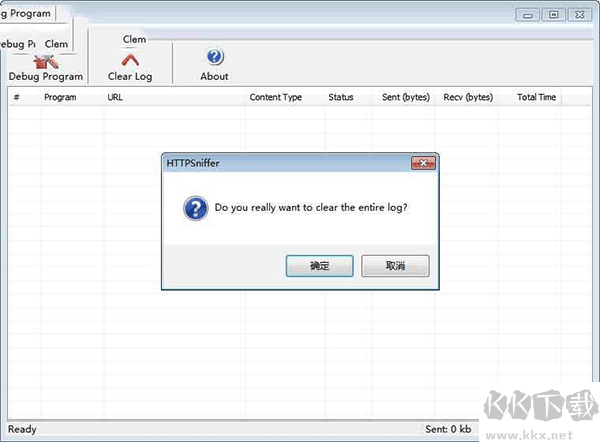Image resolution: width=600 pixels, height=442 pixels.
Task: Click the Debug Program toolbar icon
Action: pyautogui.click(x=46, y=61)
